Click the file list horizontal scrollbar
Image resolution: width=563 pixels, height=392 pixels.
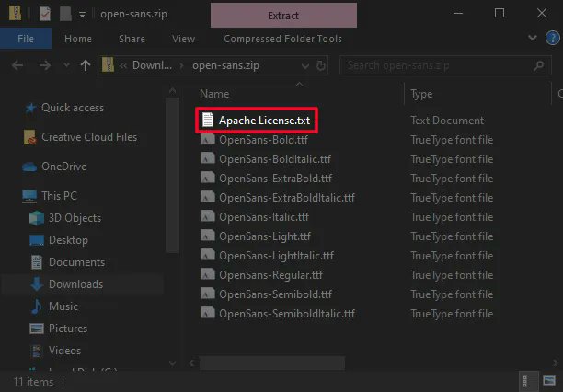tap(272, 363)
